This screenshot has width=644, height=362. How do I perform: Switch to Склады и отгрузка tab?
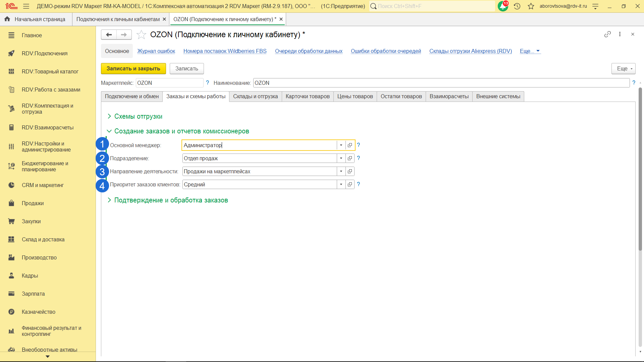(255, 97)
